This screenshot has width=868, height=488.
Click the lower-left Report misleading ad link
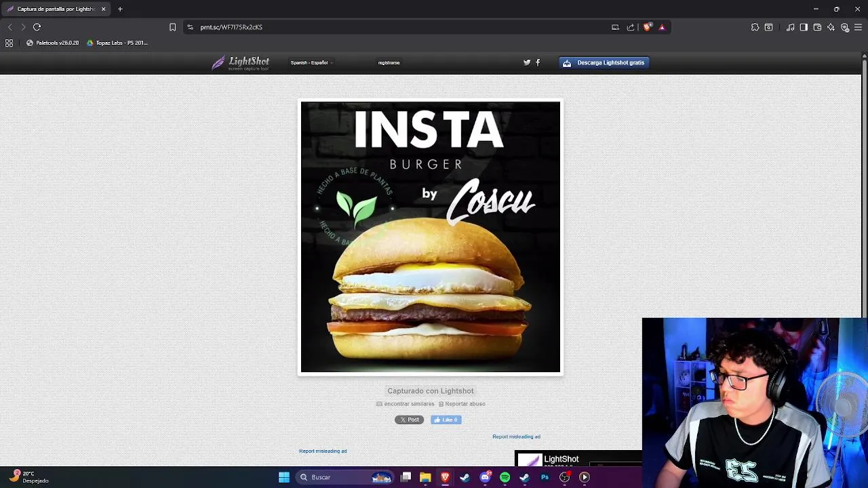(323, 451)
